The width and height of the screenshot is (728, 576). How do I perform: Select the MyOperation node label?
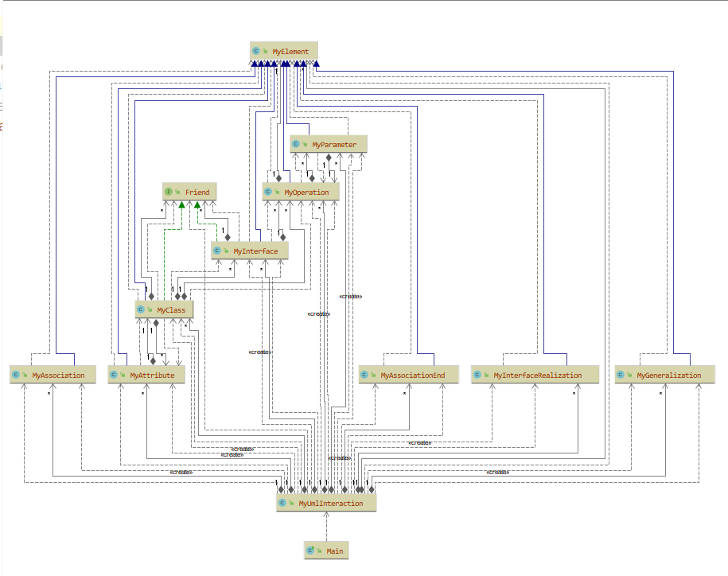306,193
